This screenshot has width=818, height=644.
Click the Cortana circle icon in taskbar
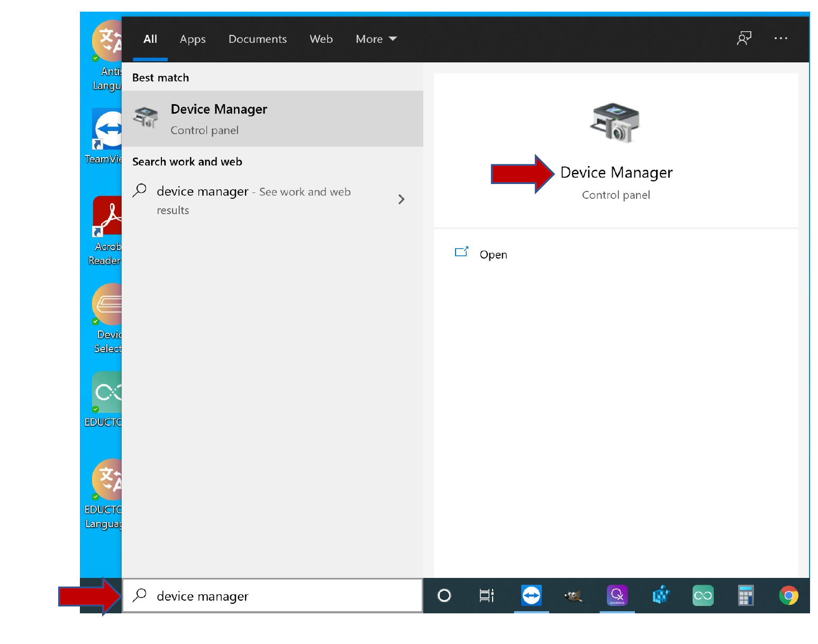(x=444, y=596)
